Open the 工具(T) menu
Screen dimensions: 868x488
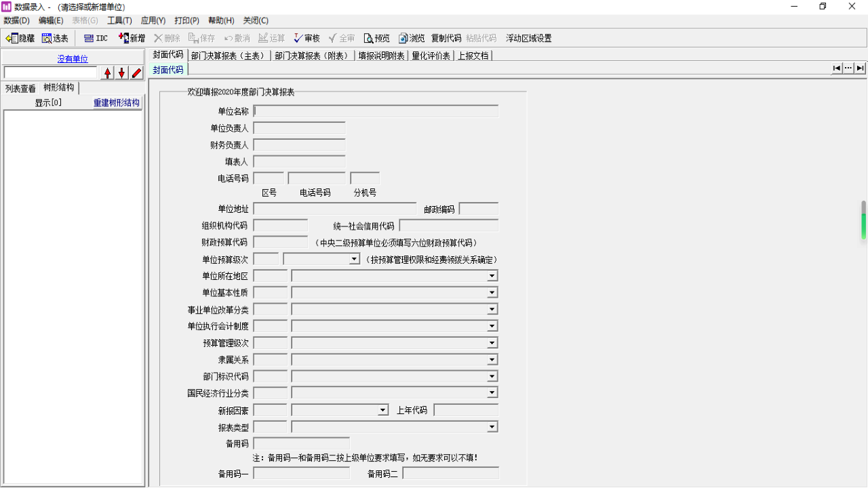[x=119, y=20]
